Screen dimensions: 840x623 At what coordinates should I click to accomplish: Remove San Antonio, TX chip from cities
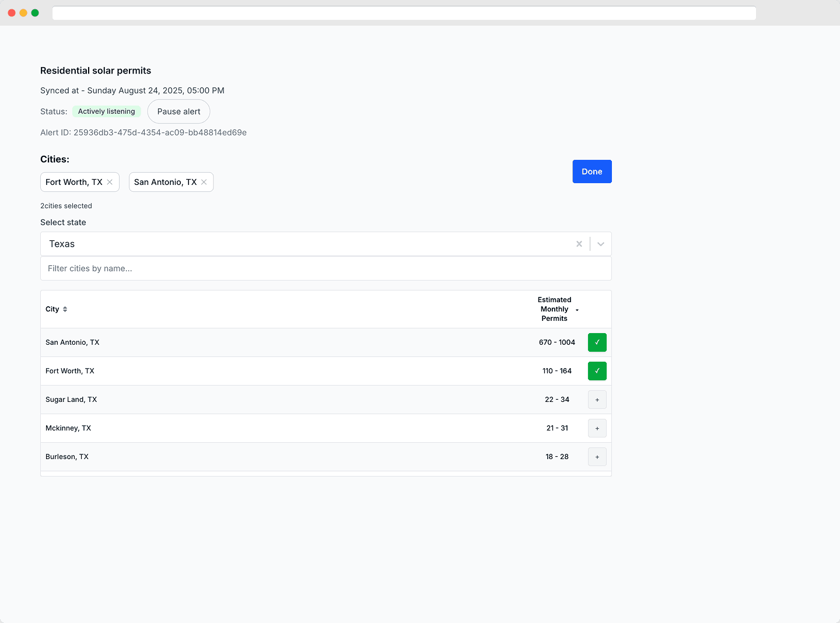click(x=204, y=182)
